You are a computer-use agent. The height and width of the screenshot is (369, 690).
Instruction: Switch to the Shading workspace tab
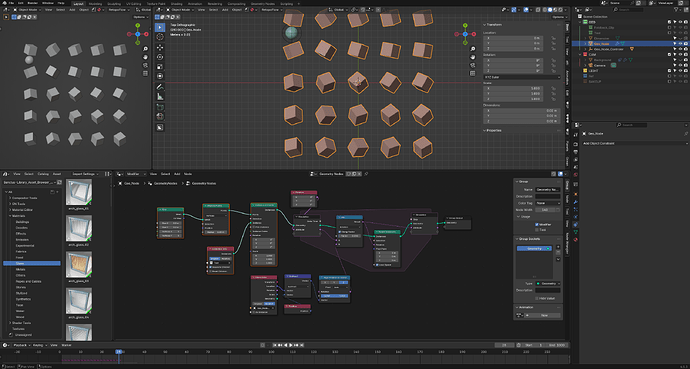tap(176, 3)
